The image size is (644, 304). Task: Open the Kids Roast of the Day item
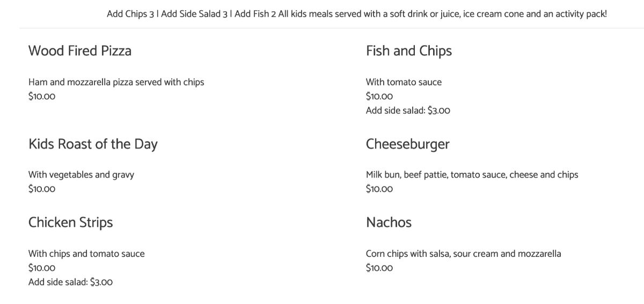coord(93,144)
